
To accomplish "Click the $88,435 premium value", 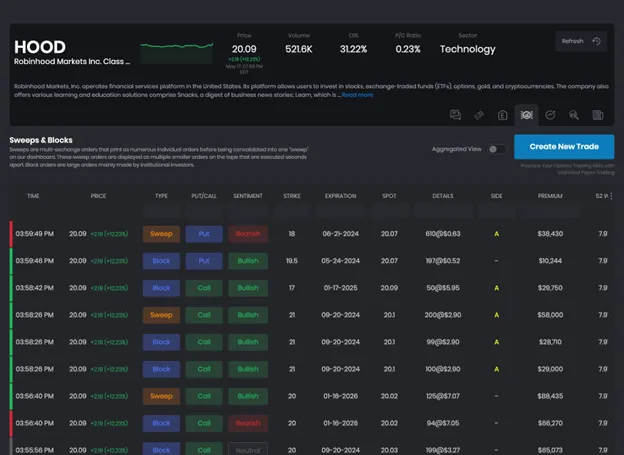I will coord(550,396).
